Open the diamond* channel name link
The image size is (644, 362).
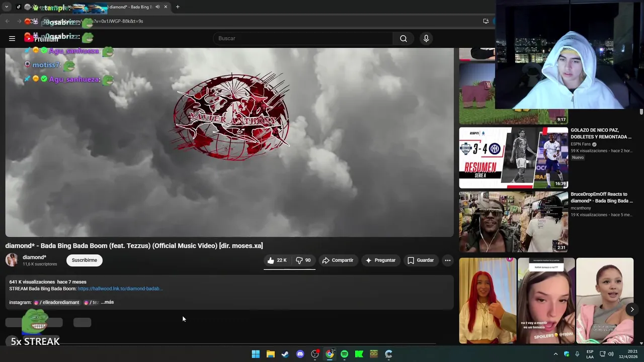click(x=34, y=257)
